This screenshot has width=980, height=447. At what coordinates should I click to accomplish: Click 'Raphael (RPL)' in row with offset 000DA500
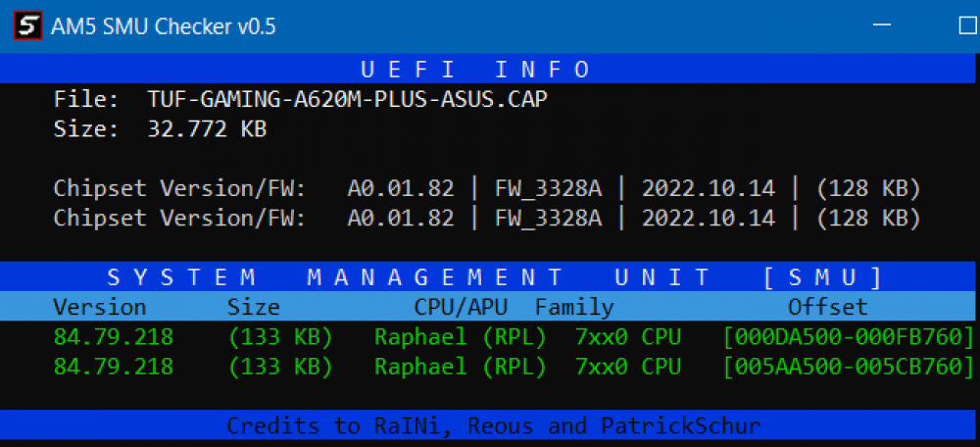pos(461,337)
